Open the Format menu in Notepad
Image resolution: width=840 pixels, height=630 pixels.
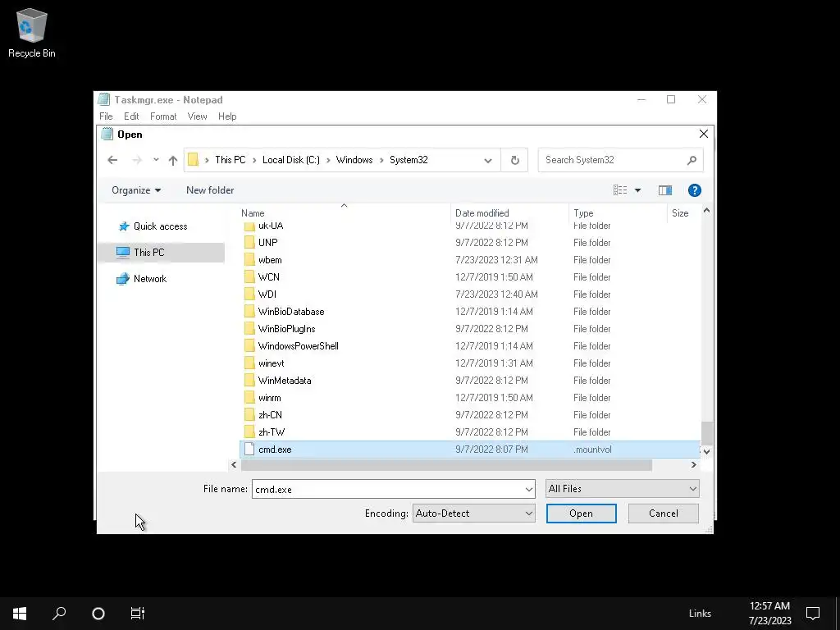[x=163, y=116]
